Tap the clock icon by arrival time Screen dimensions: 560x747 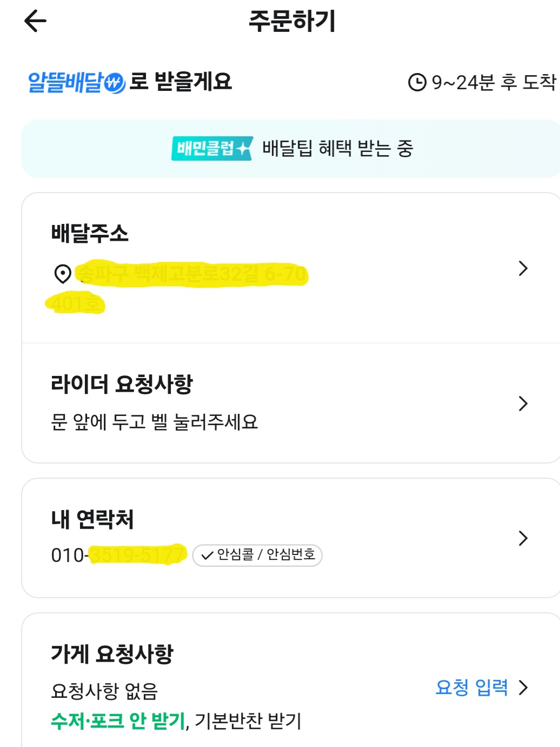click(417, 82)
